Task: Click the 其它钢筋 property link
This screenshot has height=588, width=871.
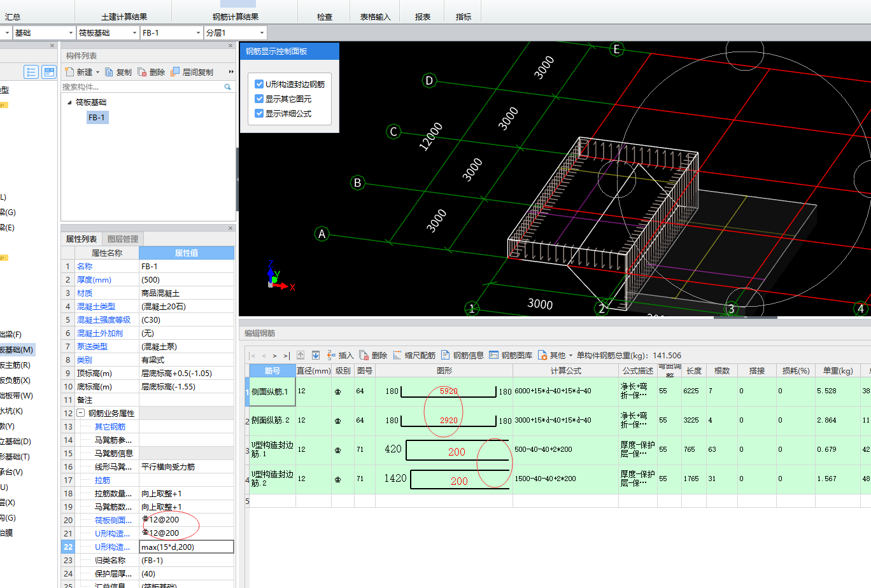Action: (110, 426)
